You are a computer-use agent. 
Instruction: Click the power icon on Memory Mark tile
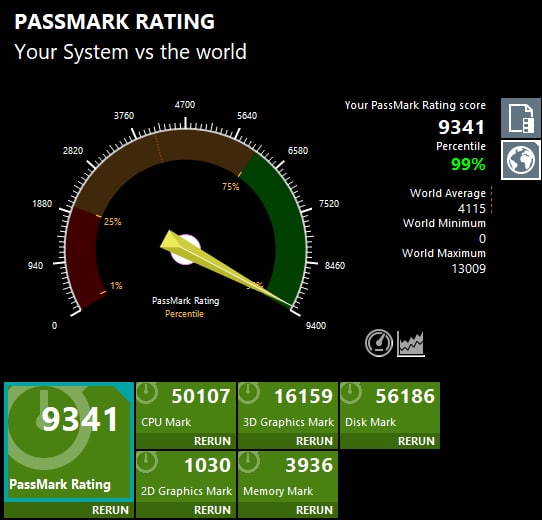(249, 462)
